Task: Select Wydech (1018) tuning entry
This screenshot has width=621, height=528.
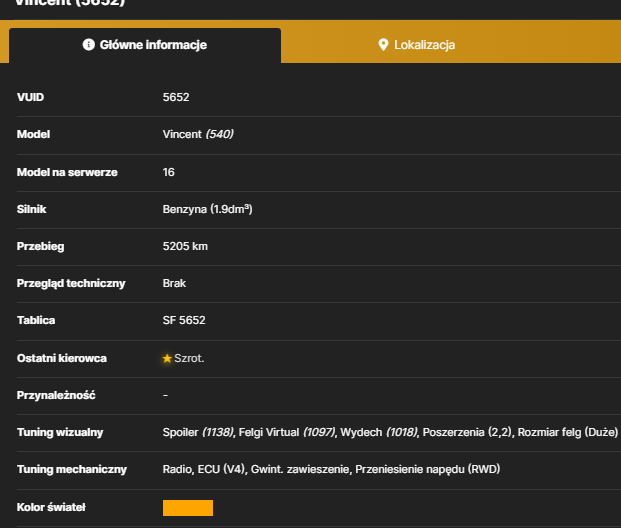Action: click(x=379, y=432)
